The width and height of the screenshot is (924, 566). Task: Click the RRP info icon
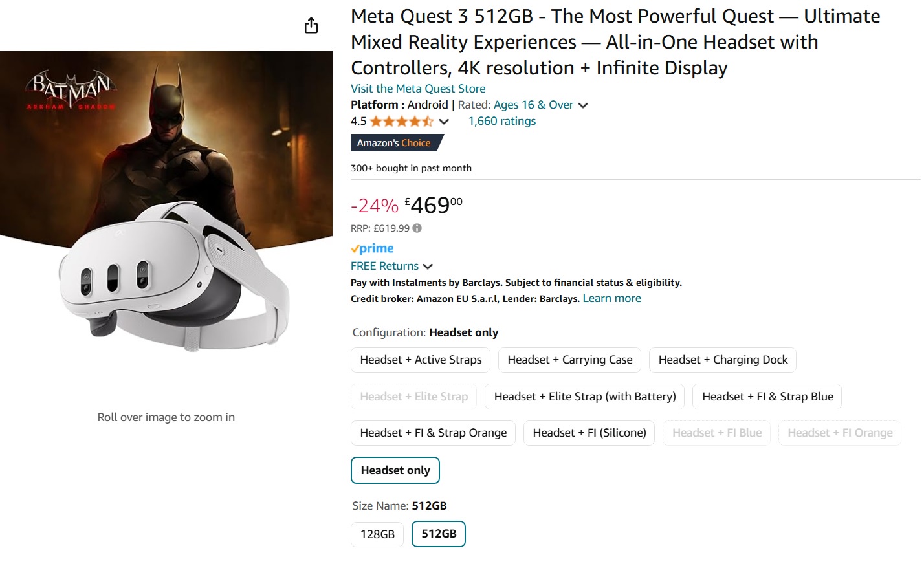point(417,228)
